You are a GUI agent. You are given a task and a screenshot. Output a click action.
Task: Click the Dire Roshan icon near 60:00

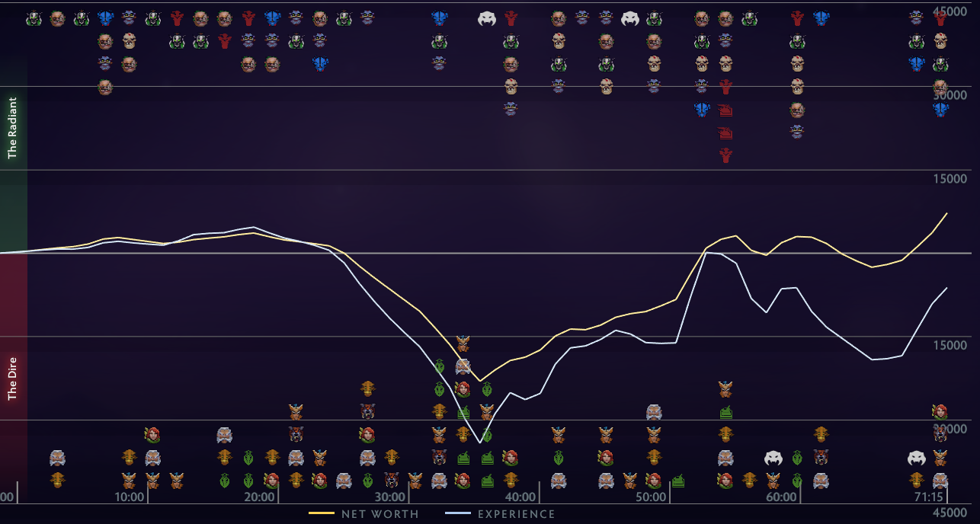tap(773, 458)
